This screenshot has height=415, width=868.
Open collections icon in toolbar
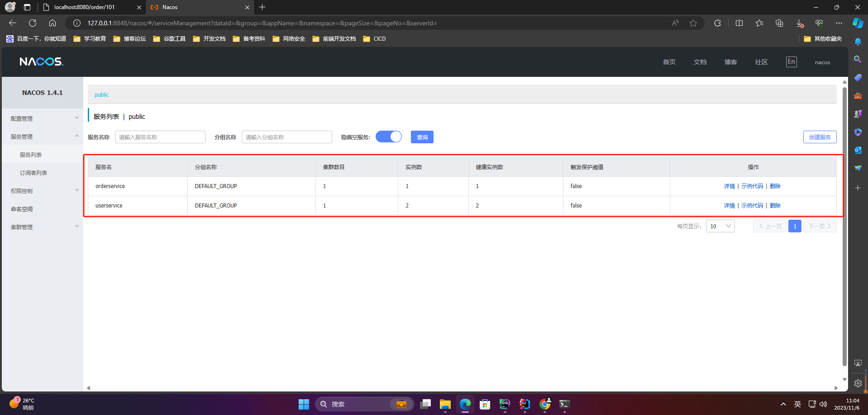click(779, 23)
